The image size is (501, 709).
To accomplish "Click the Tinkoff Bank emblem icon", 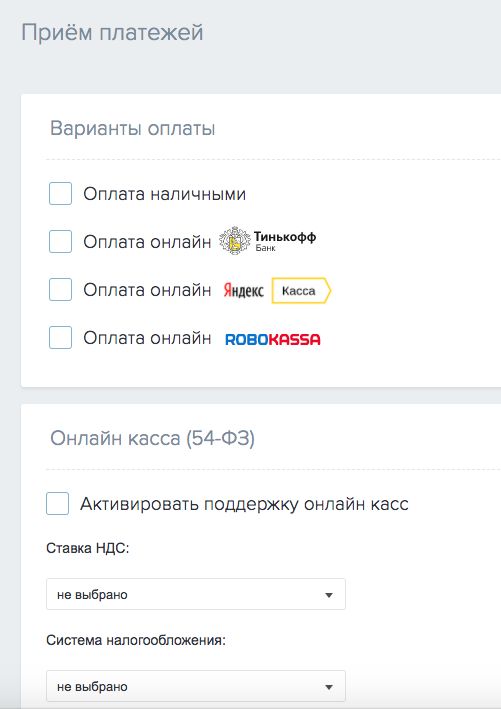I will tap(235, 241).
